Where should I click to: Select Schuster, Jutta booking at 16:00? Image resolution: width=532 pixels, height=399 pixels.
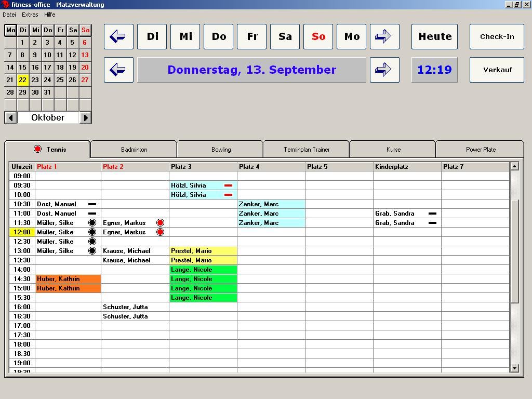click(x=135, y=307)
